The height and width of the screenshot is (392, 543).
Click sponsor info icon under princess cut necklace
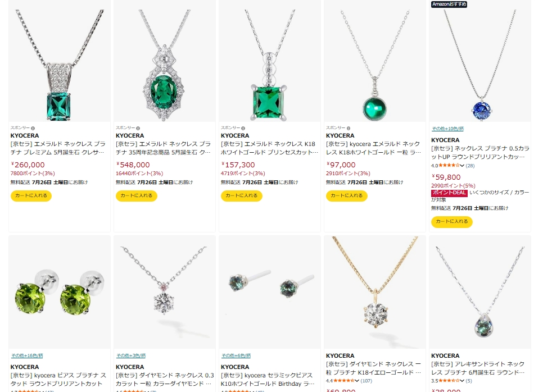coord(243,128)
